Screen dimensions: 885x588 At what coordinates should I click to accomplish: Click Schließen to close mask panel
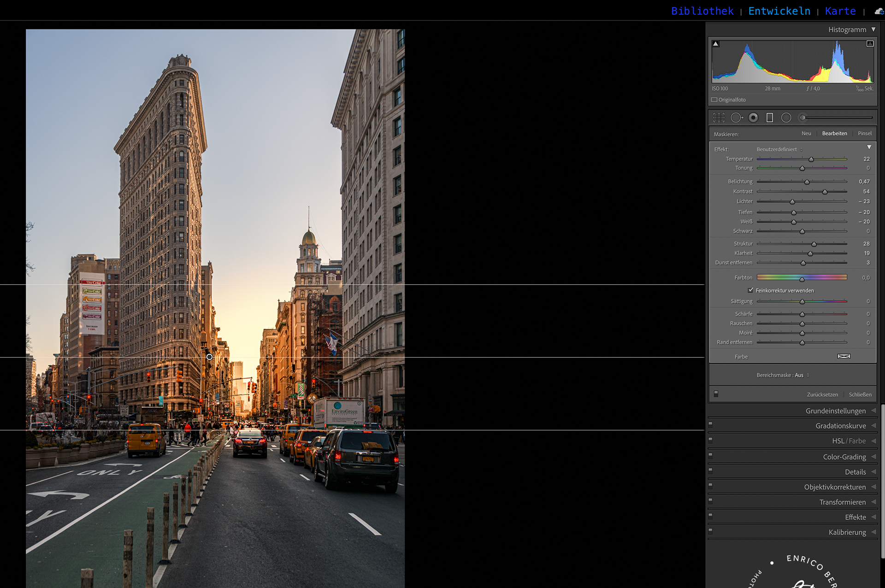[860, 394]
